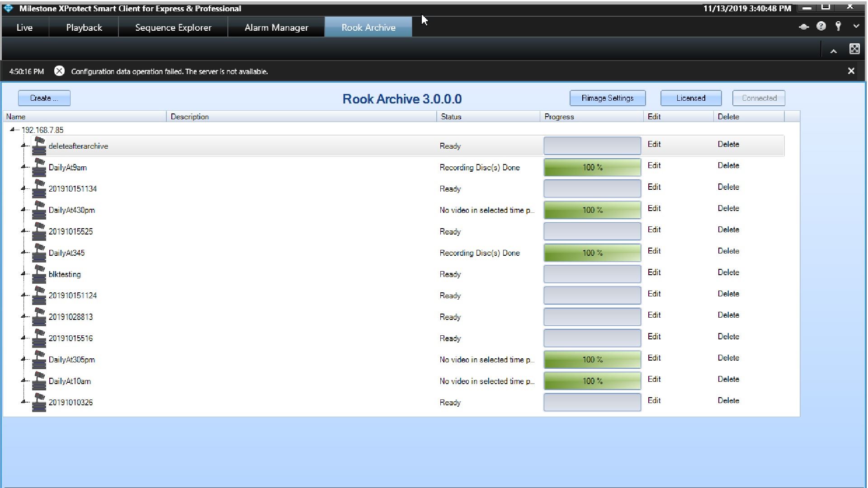868x488 pixels.
Task: Open the Alarm Manager tab
Action: [x=276, y=28]
